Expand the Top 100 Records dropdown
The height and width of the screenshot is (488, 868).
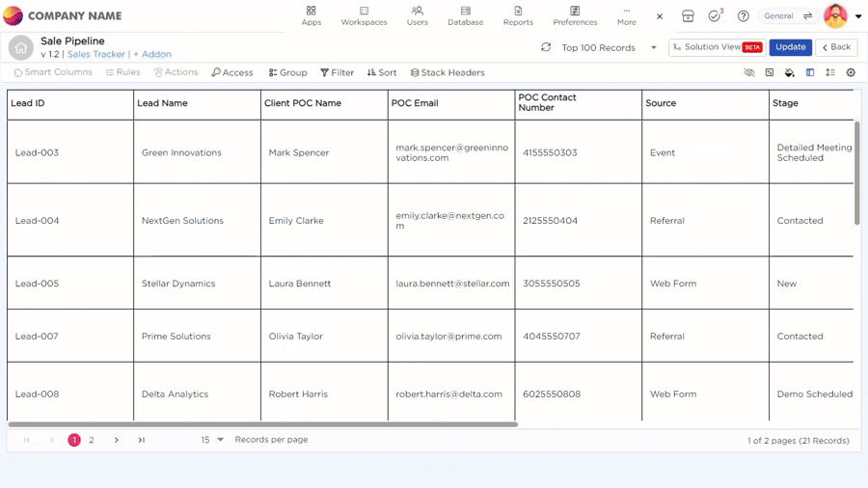pos(653,47)
